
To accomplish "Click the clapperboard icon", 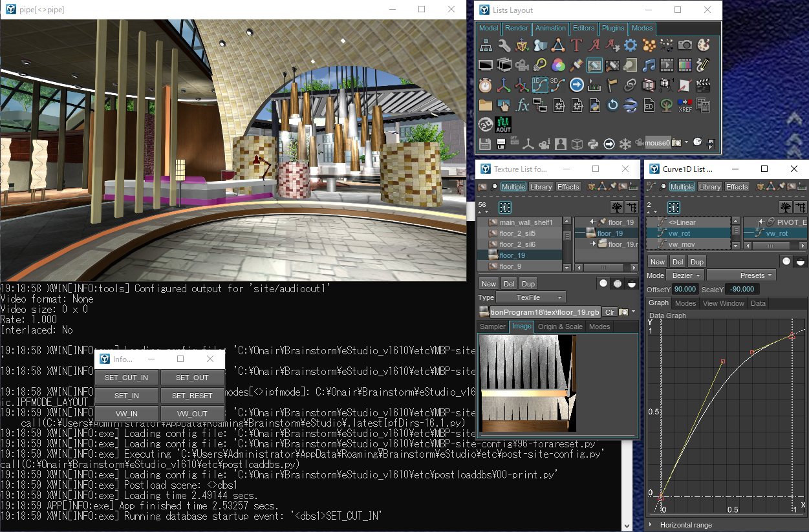I will 703,85.
